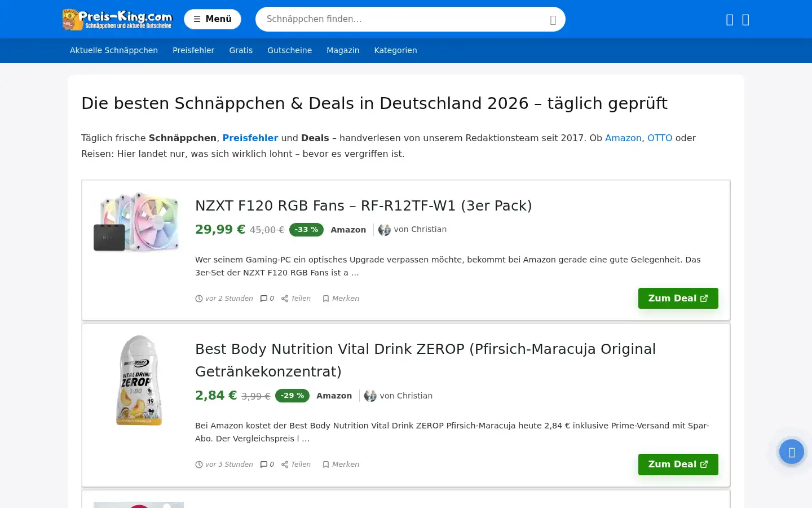Click the crossed-out 45,00 € price

coord(267,230)
